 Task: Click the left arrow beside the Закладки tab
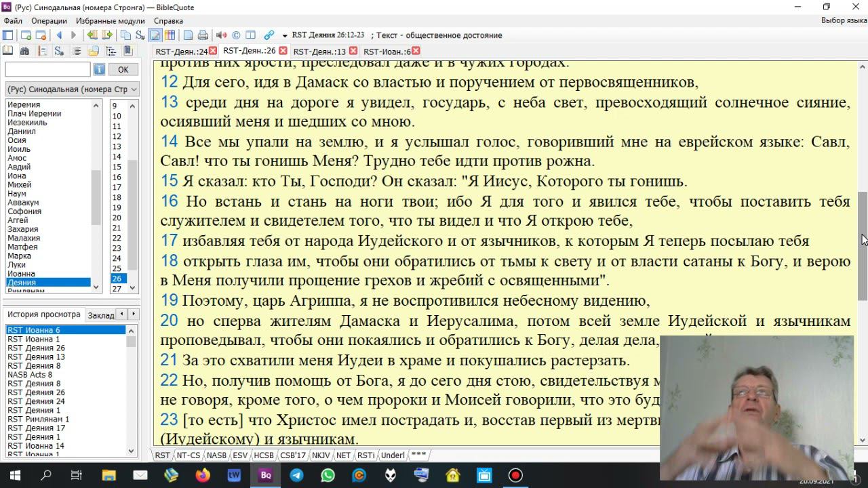(x=122, y=314)
